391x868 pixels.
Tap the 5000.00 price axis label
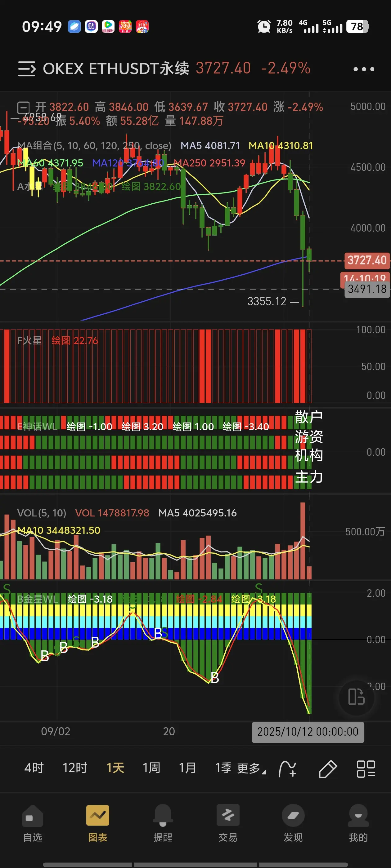(368, 106)
